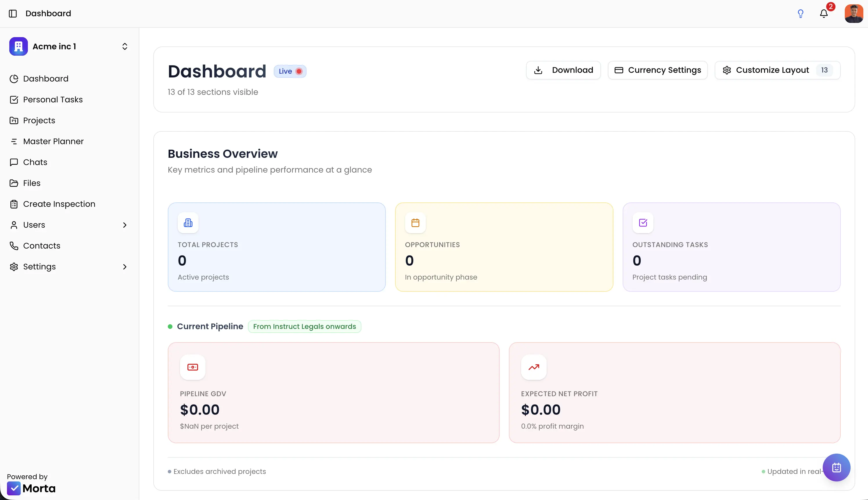
Task: Click the From Instruct Legals onwards badge
Action: [305, 326]
